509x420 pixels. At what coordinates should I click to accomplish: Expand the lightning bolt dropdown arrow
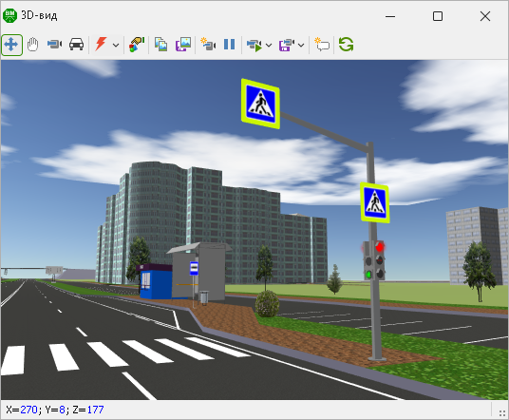point(116,46)
